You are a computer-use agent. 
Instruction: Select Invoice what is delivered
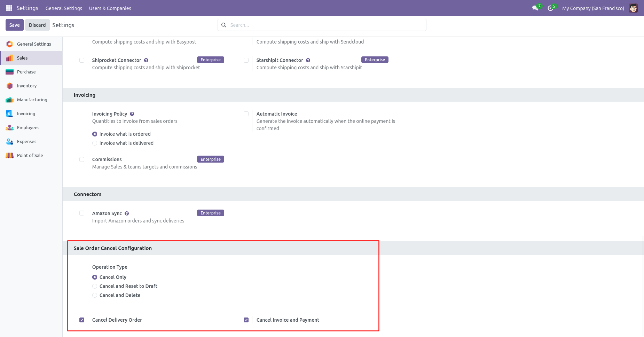[95, 143]
